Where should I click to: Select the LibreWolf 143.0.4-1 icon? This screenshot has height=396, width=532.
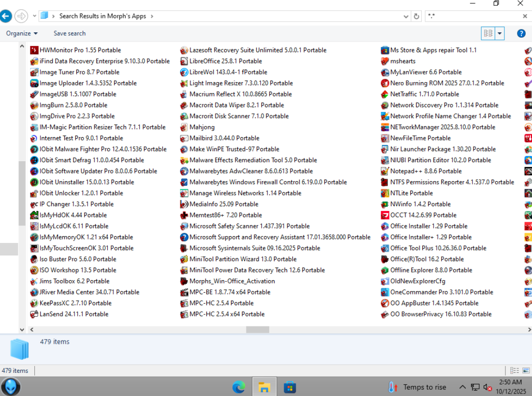(x=184, y=72)
